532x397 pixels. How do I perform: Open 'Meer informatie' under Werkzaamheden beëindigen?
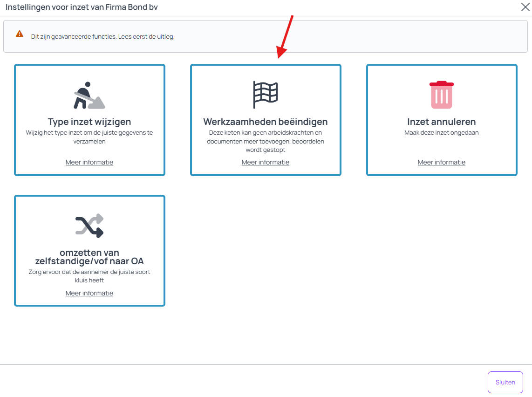(x=266, y=162)
